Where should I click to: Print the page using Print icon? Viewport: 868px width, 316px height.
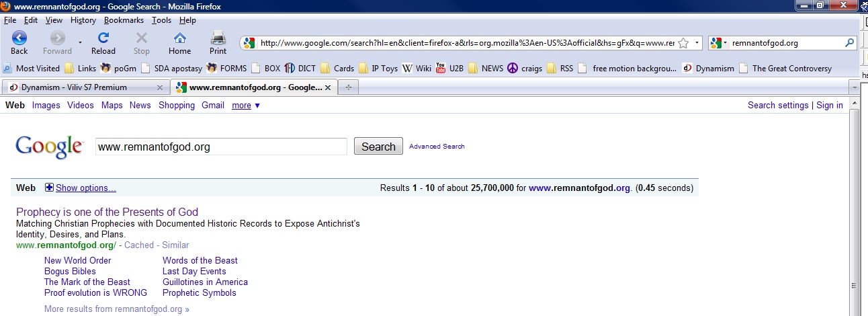pos(218,43)
